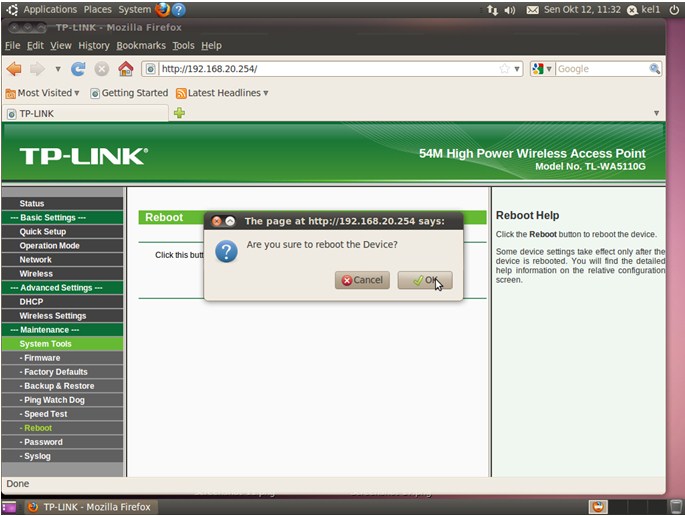Click the network connection indicator icon
The image size is (685, 516).
coord(492,10)
